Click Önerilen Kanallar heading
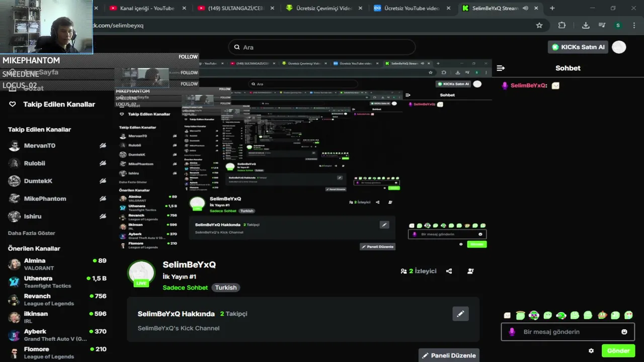The width and height of the screenshot is (644, 362). 34,248
